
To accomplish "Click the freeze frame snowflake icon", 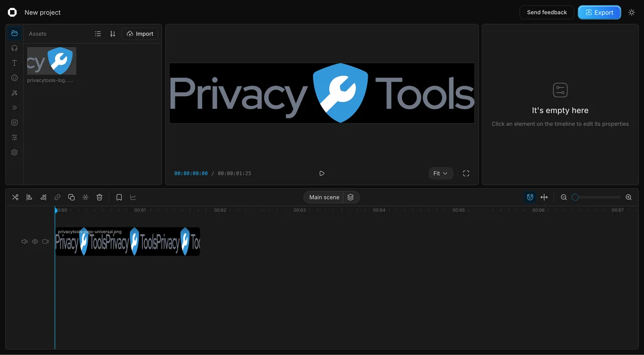I will (x=86, y=197).
